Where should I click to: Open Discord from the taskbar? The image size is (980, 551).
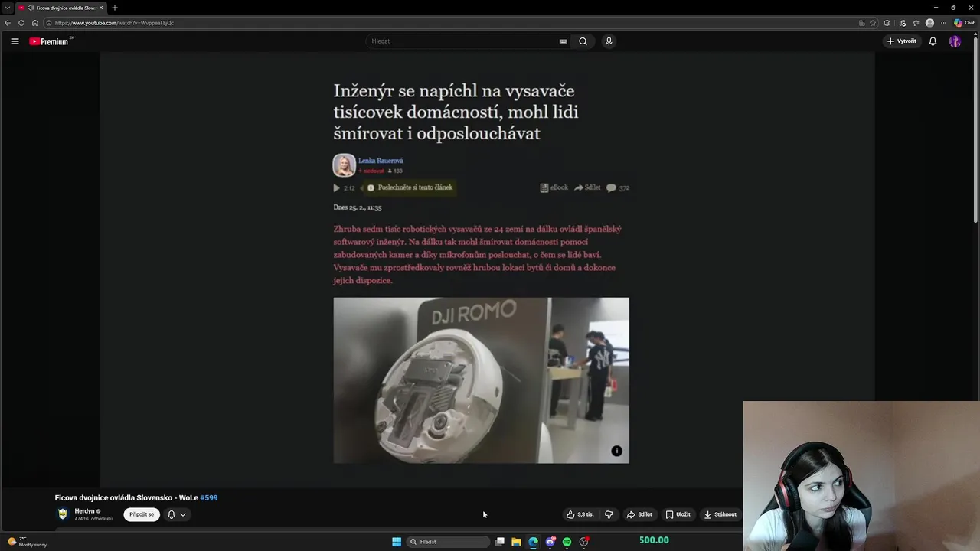click(x=550, y=542)
